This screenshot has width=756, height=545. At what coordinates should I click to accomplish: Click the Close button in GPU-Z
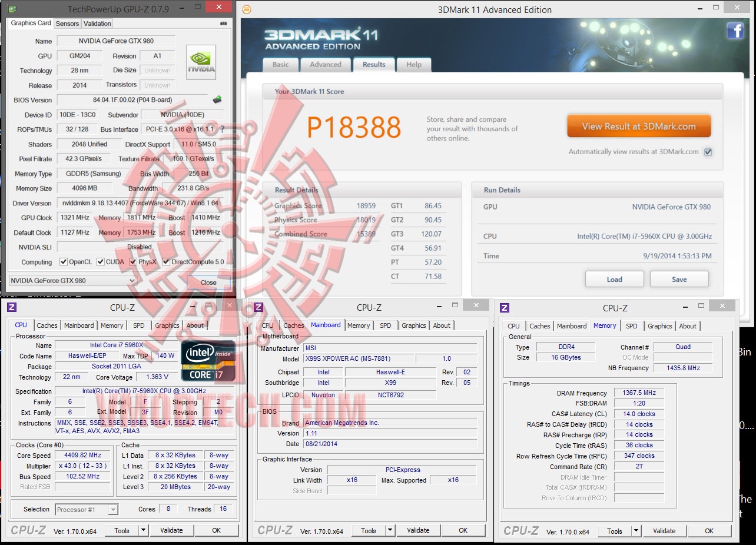coord(208,283)
